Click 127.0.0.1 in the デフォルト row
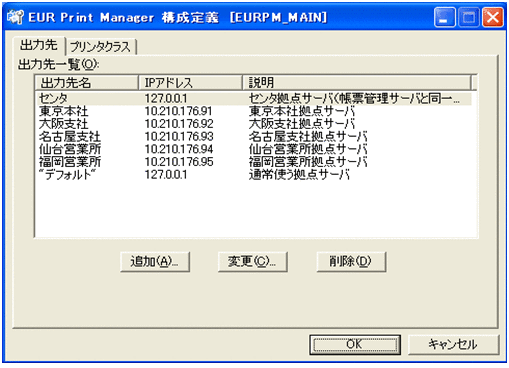This screenshot has height=368, width=509. pos(166,174)
